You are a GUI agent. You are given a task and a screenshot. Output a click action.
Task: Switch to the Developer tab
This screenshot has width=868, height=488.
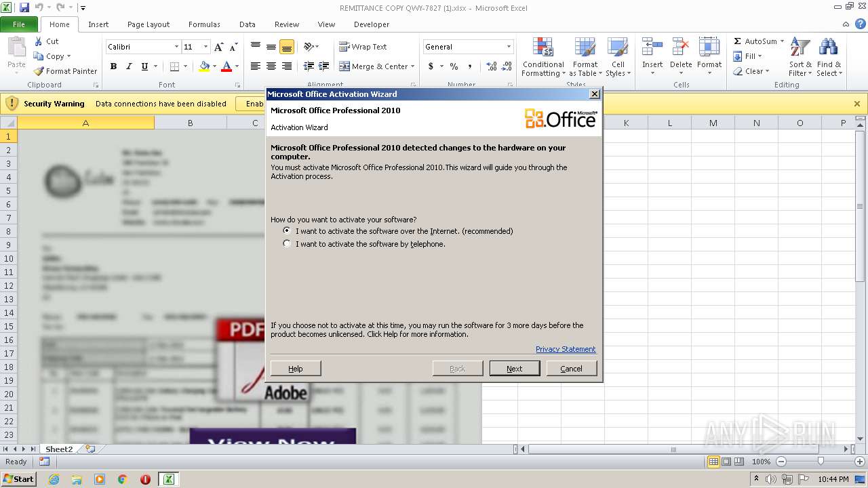click(372, 24)
